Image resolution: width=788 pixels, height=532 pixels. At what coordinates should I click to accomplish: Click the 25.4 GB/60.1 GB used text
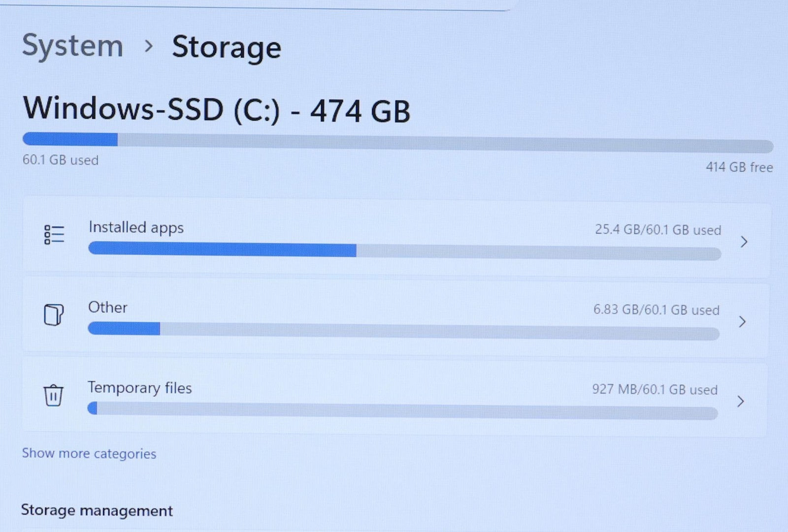click(657, 230)
